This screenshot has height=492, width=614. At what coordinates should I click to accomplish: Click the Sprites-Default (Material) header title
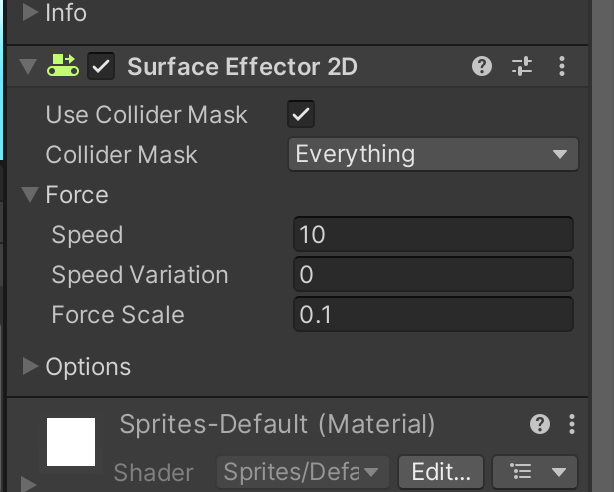tap(277, 424)
